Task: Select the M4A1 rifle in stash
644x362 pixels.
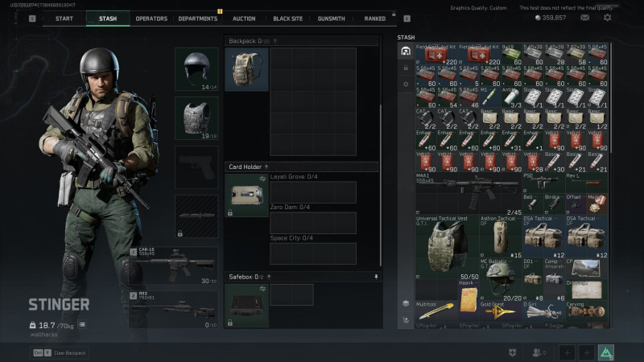Action: click(x=469, y=194)
